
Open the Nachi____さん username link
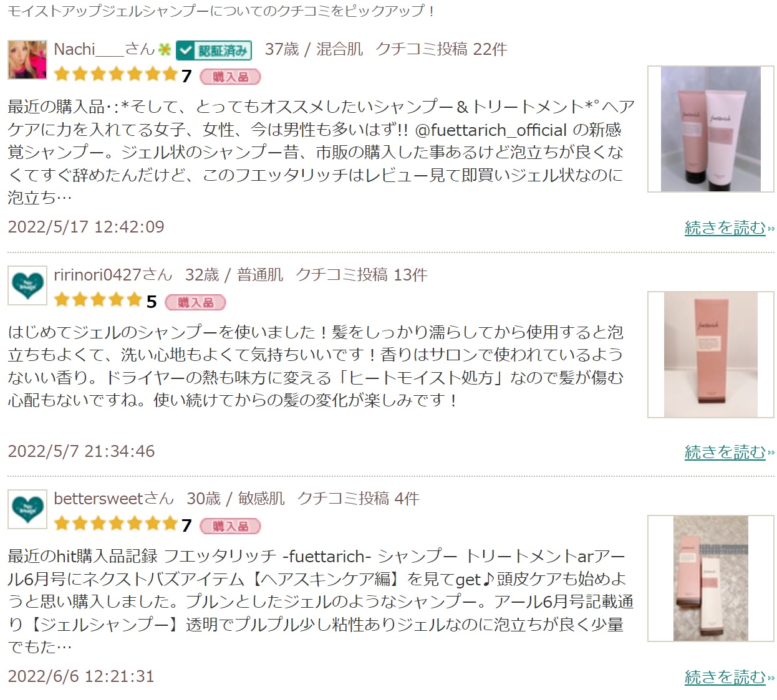pyautogui.click(x=104, y=49)
